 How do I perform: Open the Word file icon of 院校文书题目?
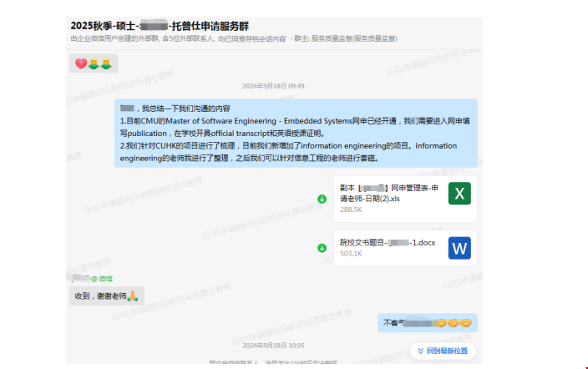[x=459, y=248]
